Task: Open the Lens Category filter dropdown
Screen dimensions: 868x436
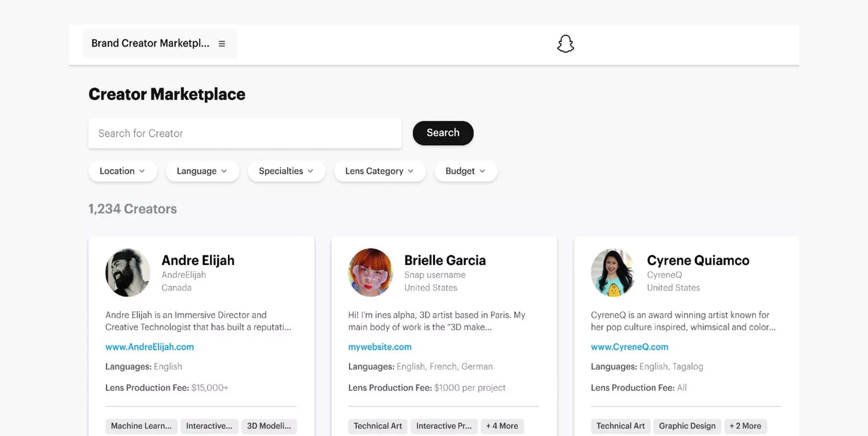Action: (379, 171)
